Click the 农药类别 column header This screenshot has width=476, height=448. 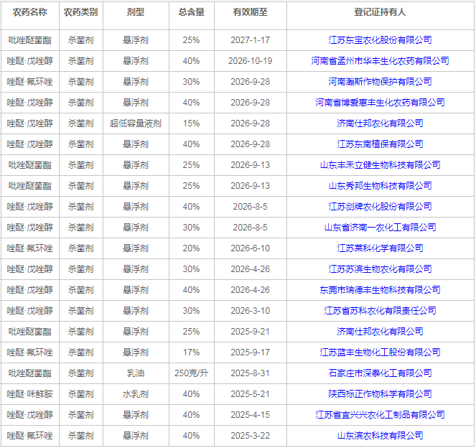point(80,12)
